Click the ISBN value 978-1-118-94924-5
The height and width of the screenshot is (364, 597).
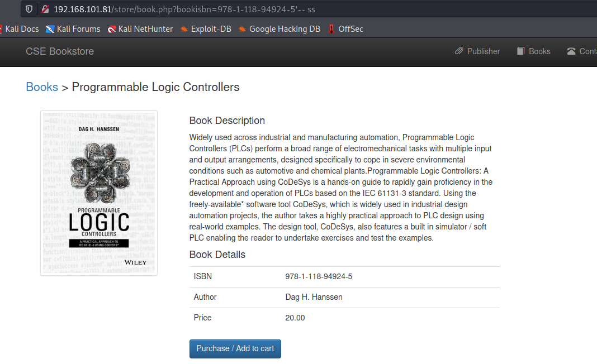(319, 276)
